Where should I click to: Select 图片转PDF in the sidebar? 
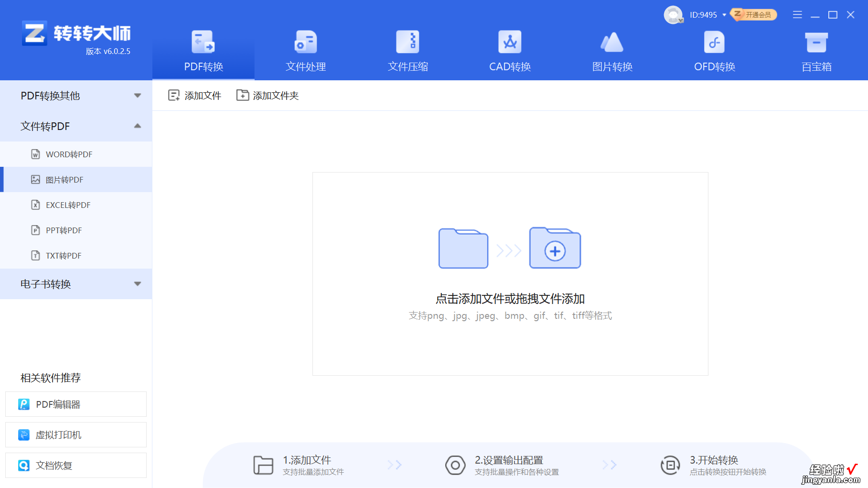pyautogui.click(x=76, y=179)
